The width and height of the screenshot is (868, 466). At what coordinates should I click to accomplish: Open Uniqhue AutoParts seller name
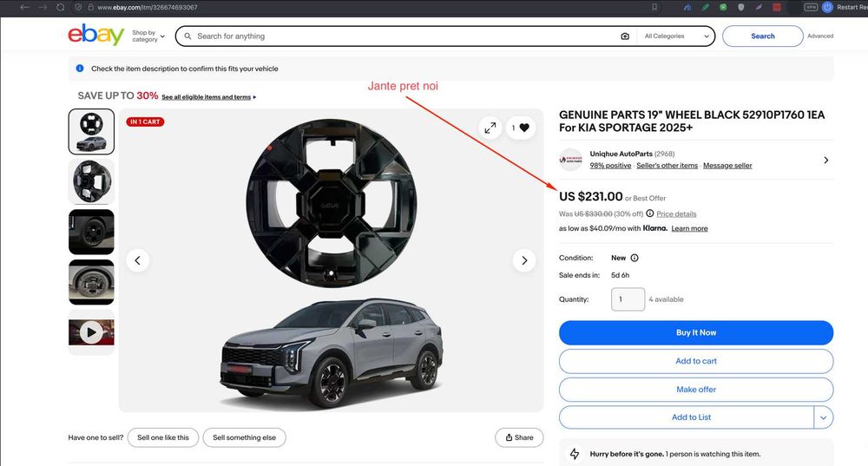point(621,154)
